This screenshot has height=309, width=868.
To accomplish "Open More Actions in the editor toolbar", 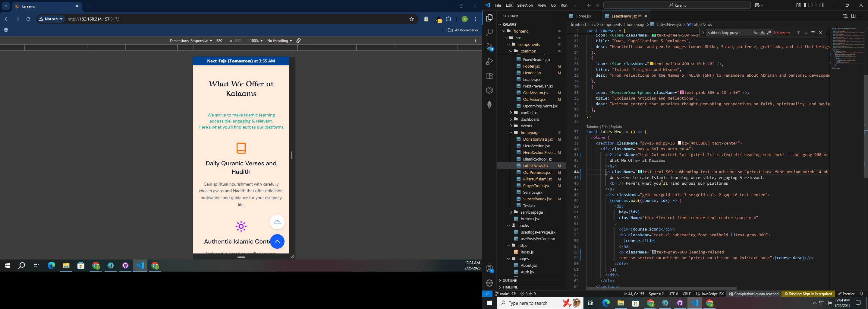I will (x=861, y=16).
